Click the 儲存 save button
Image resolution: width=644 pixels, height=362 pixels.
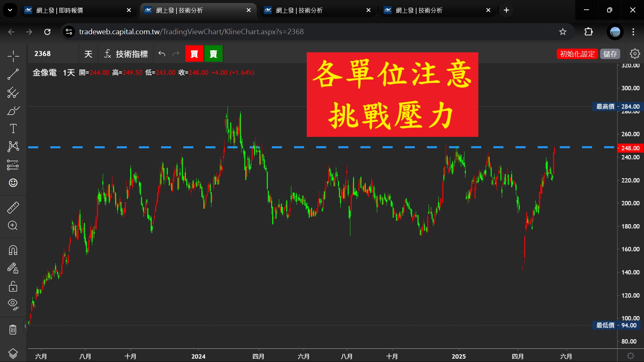coord(610,54)
